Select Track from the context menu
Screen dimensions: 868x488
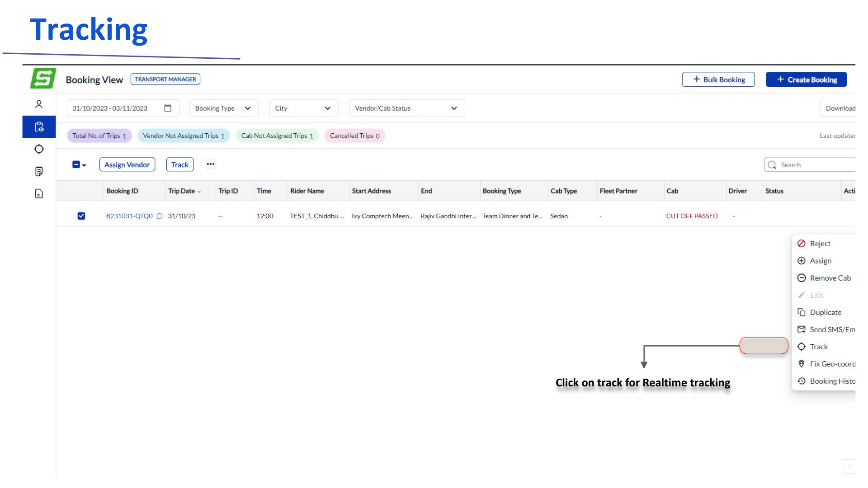tap(819, 347)
